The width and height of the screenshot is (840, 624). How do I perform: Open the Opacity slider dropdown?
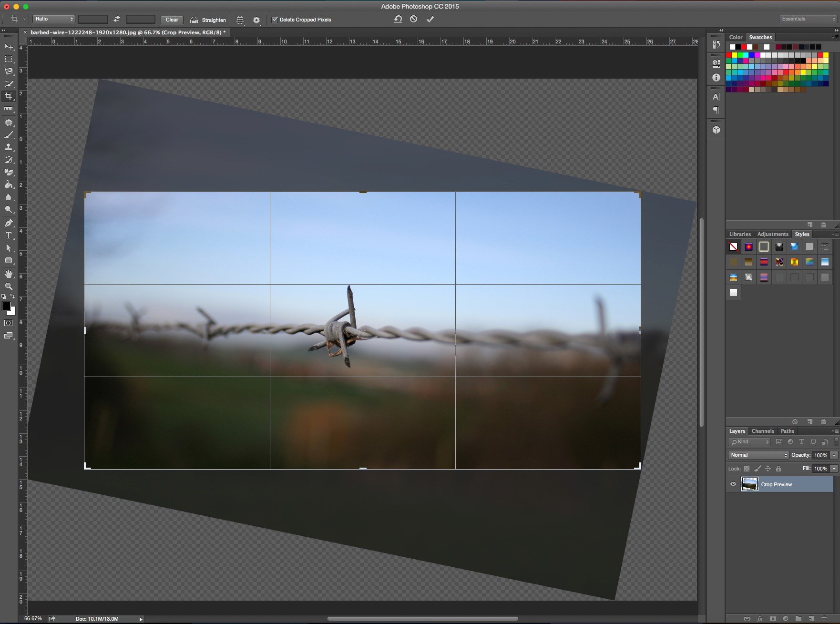coord(834,455)
